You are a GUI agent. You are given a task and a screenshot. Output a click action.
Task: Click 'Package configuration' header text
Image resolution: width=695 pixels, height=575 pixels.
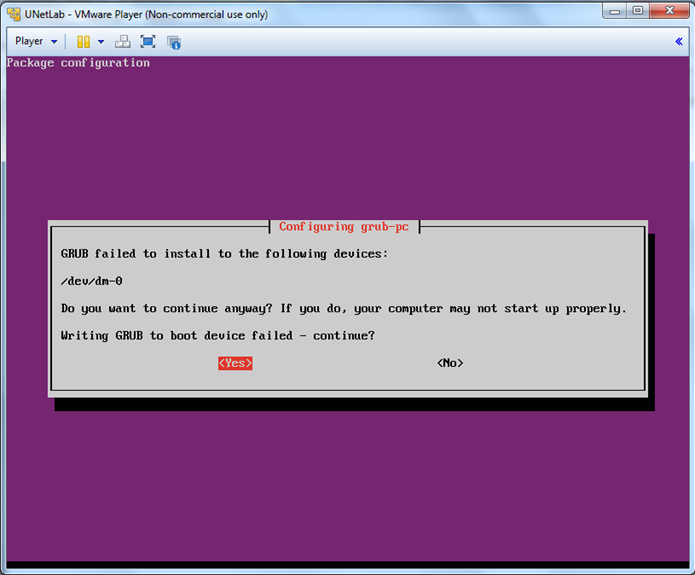[x=78, y=63]
